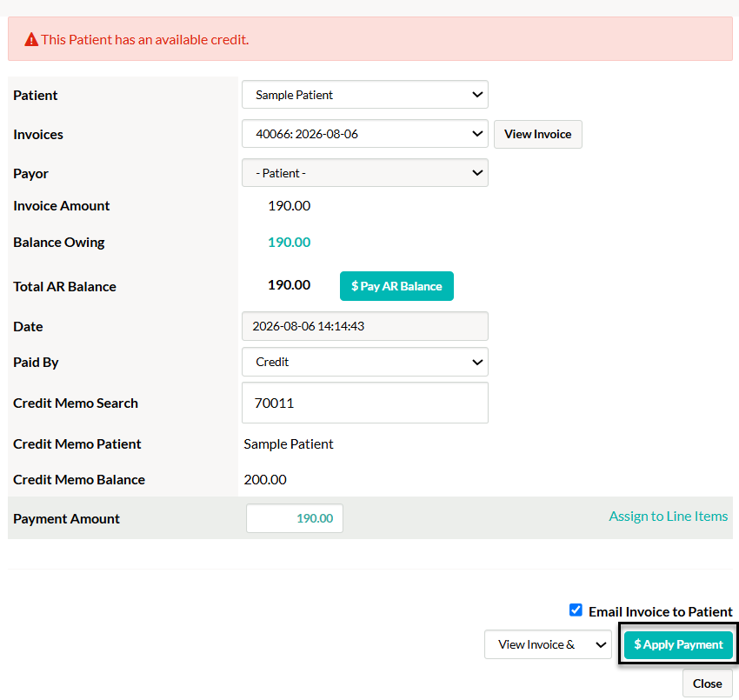Click the Credit Memo Patient value Sample Patient
Screen dimensions: 739x700
coord(289,444)
